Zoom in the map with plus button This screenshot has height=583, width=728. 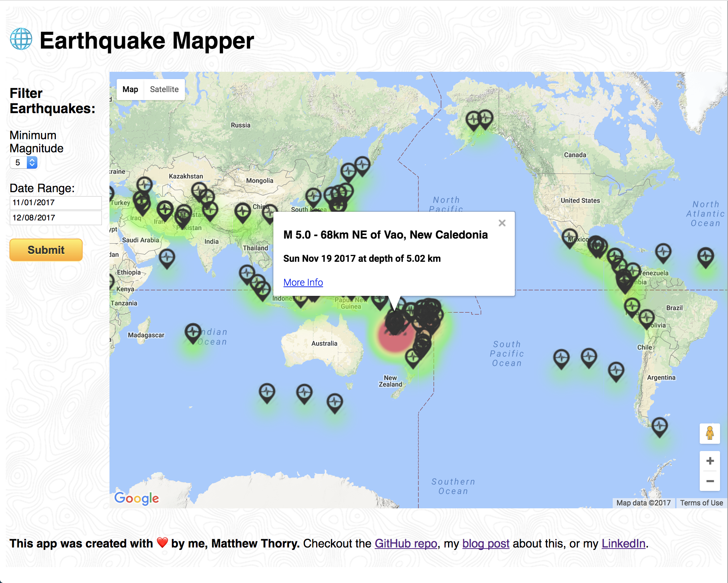[710, 461]
